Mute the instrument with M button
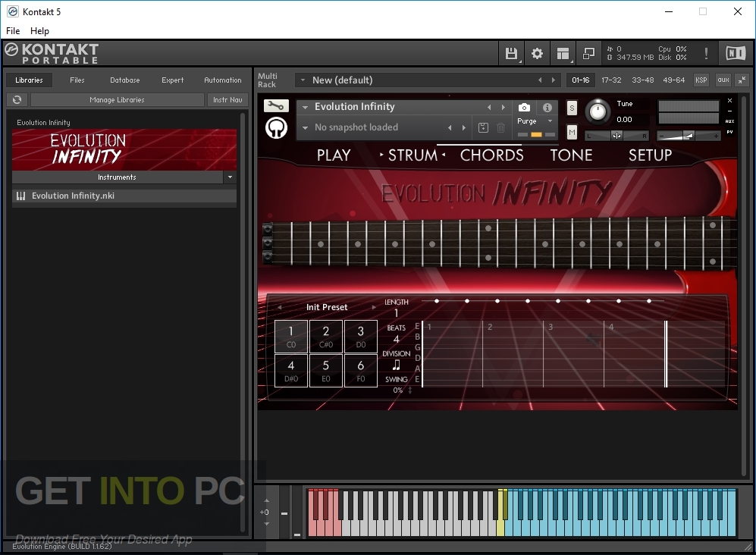 click(572, 132)
